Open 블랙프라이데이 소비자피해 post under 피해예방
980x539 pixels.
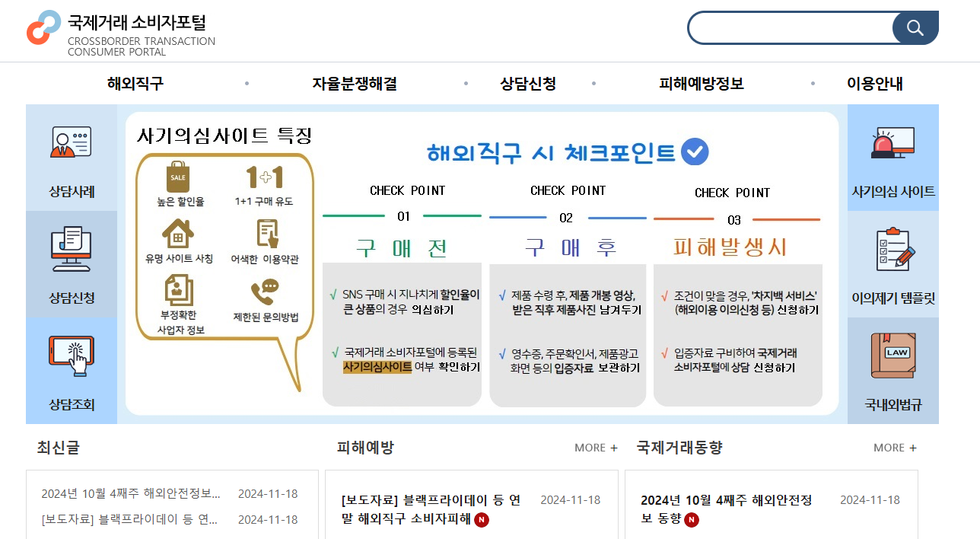pyautogui.click(x=431, y=510)
